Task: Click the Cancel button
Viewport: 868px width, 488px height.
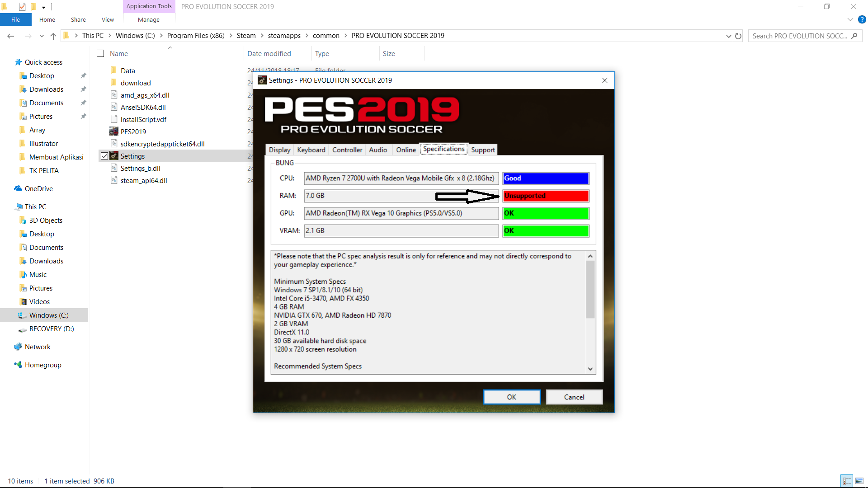Action: [x=574, y=397]
